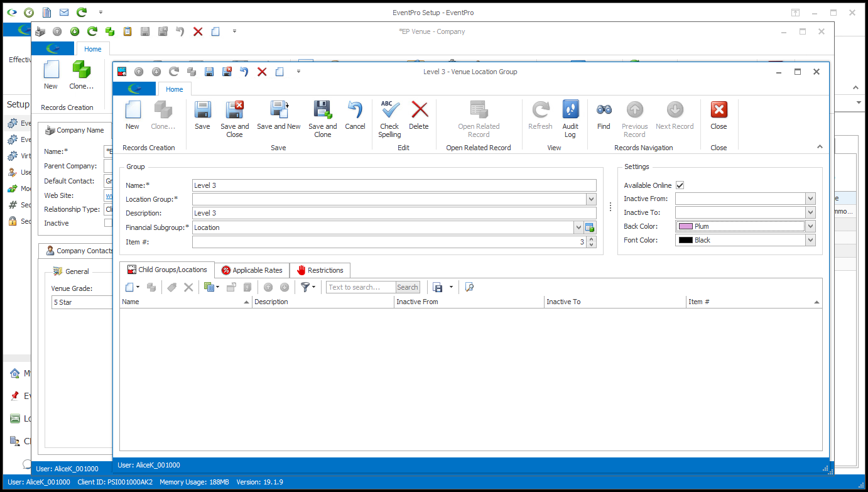Switch to the Child Groups/Locations tab
Viewport: 868px width, 492px height.
pyautogui.click(x=167, y=270)
